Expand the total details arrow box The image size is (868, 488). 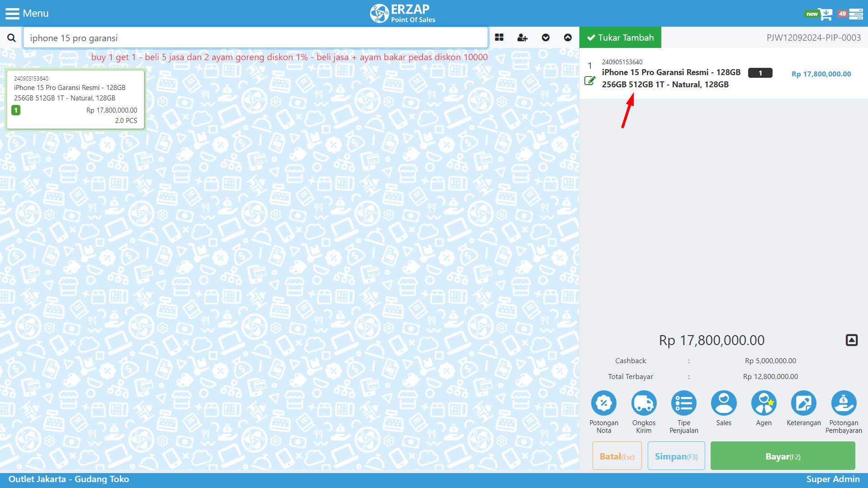click(852, 340)
